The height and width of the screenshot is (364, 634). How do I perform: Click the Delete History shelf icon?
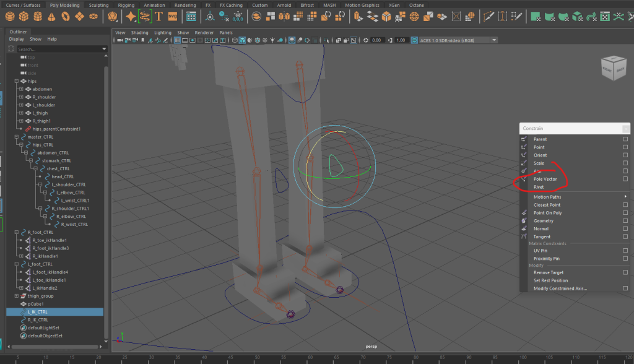point(224,17)
